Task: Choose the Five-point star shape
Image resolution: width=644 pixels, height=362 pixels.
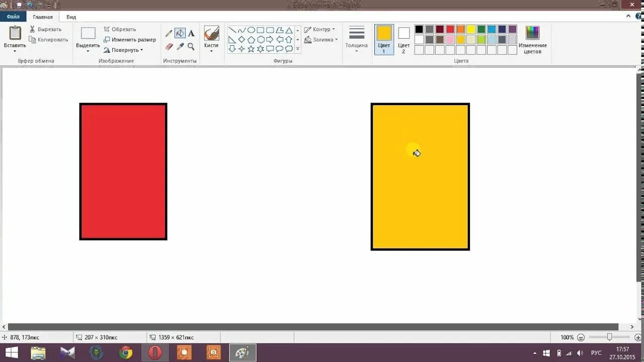Action: pyautogui.click(x=251, y=49)
